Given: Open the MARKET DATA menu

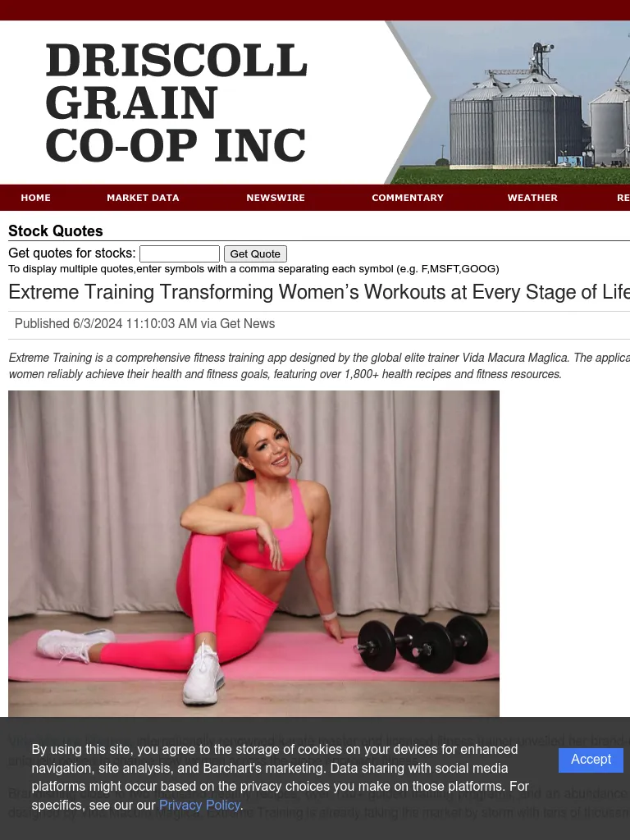Looking at the screenshot, I should pos(143,198).
